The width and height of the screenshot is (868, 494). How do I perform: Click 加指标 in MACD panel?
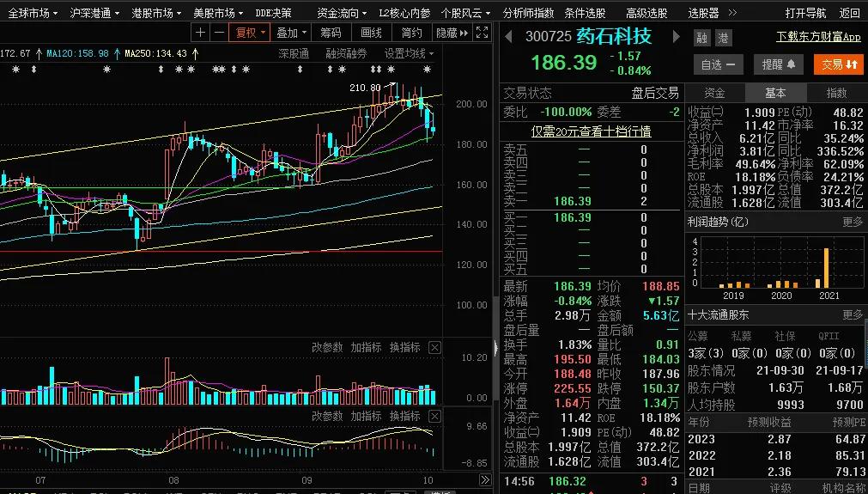click(366, 416)
